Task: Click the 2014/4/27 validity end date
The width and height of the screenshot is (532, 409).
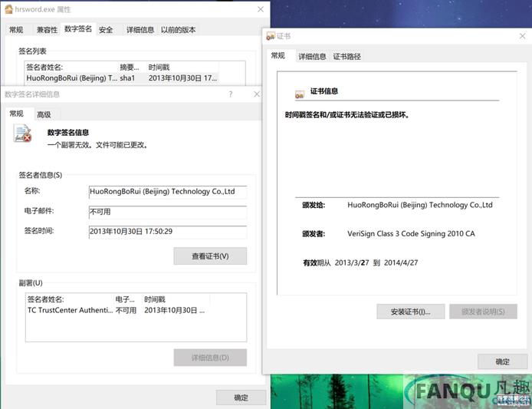Action: click(x=401, y=262)
